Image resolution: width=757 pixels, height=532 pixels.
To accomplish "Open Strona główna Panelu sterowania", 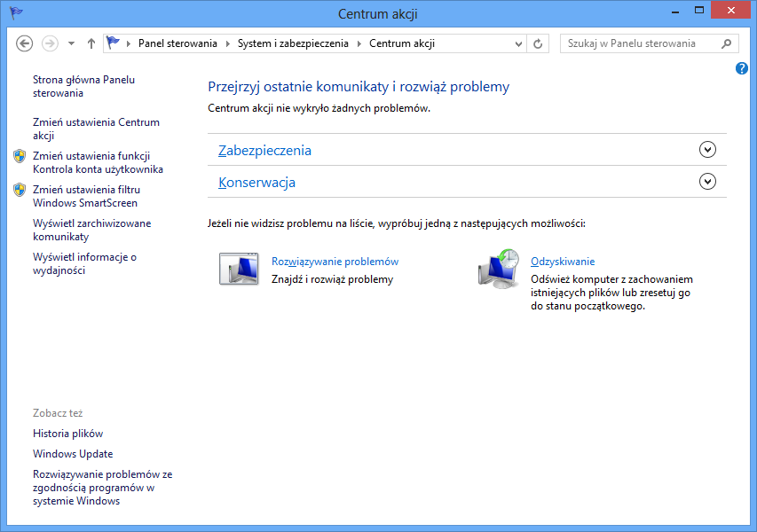I will [84, 86].
